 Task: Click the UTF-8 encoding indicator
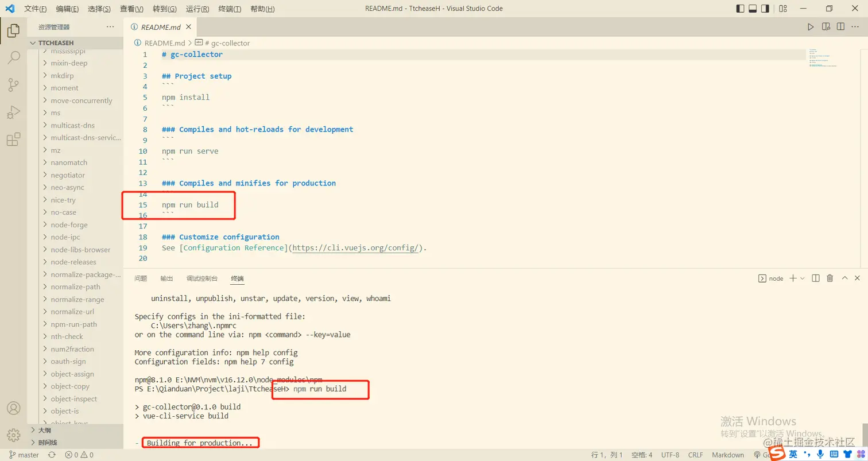[670, 455]
